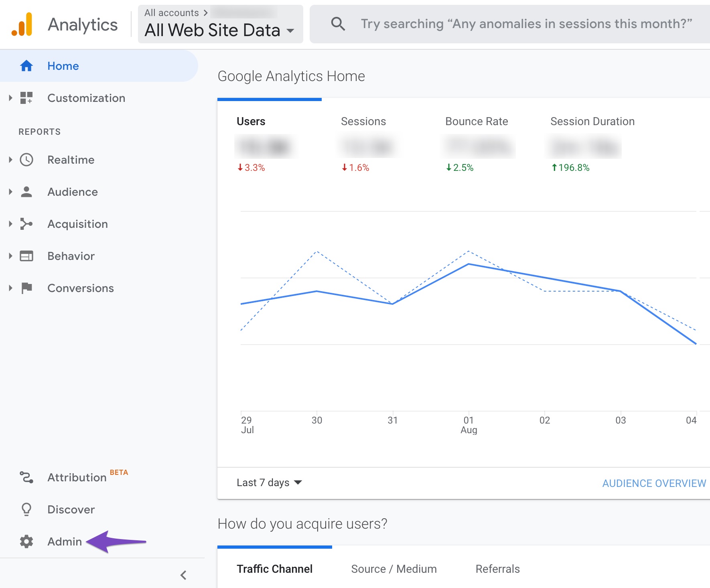
Task: Click the All accounts breadcrumb
Action: pyautogui.click(x=172, y=13)
